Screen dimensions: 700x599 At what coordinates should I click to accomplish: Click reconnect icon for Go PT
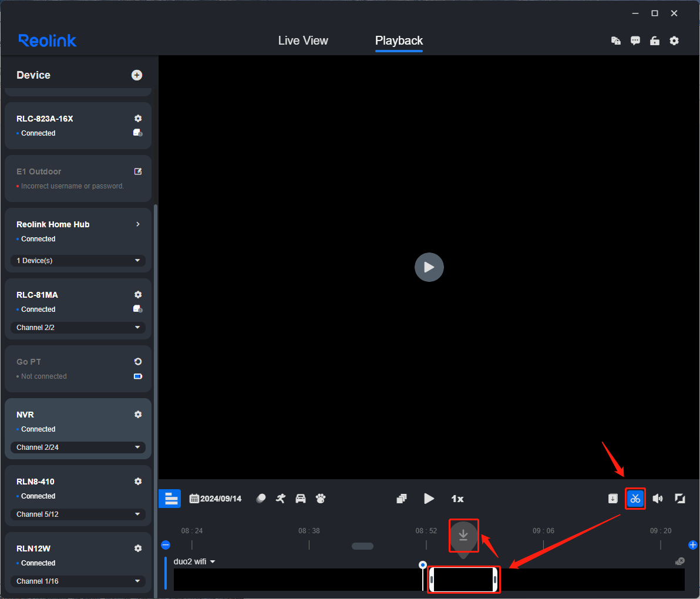(138, 362)
